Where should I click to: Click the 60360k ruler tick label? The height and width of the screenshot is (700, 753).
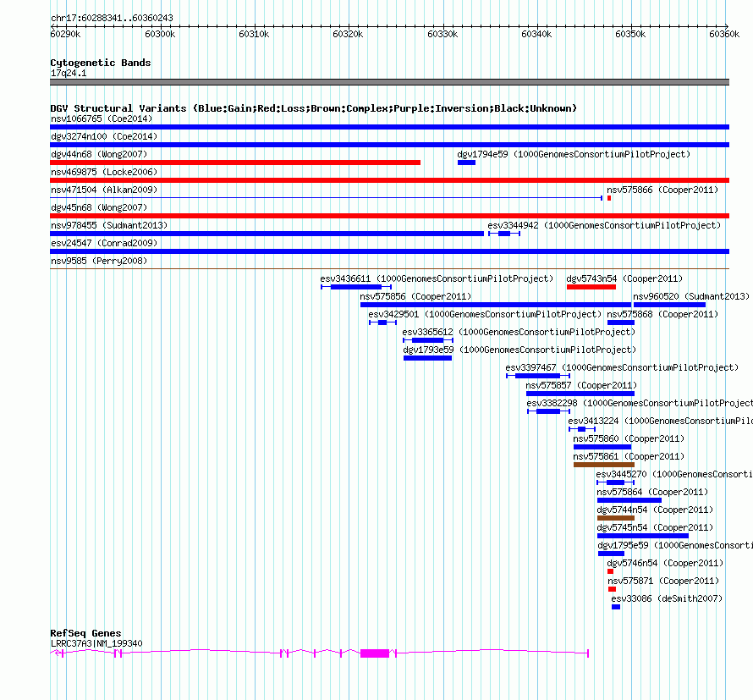pos(724,34)
